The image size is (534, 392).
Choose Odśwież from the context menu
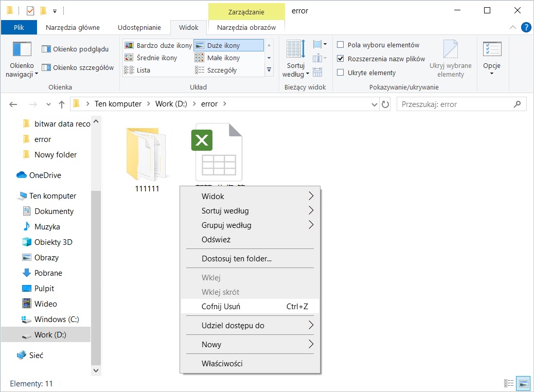click(x=216, y=240)
